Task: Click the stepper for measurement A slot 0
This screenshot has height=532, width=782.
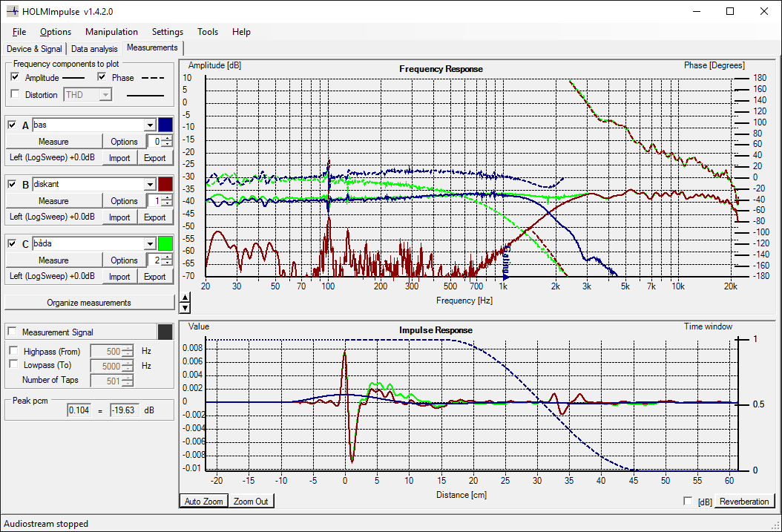Action: pyautogui.click(x=167, y=142)
